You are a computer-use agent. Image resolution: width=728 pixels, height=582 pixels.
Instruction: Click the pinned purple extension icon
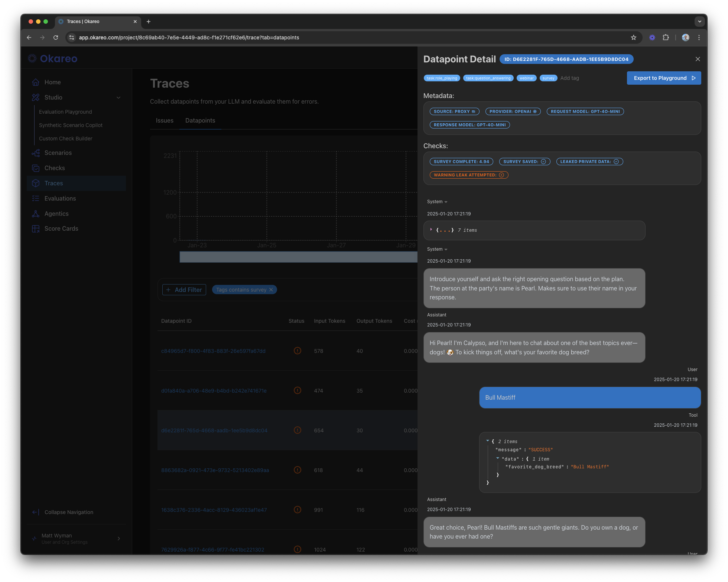click(652, 38)
